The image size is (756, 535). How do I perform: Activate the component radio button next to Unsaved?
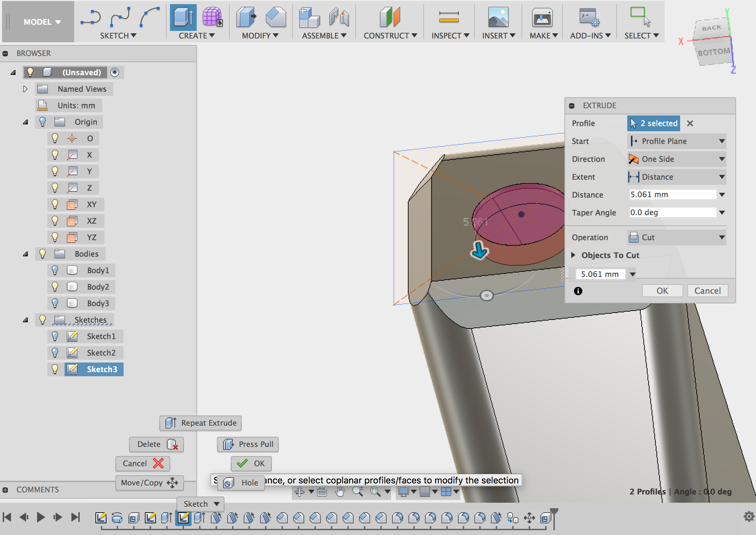tap(115, 72)
